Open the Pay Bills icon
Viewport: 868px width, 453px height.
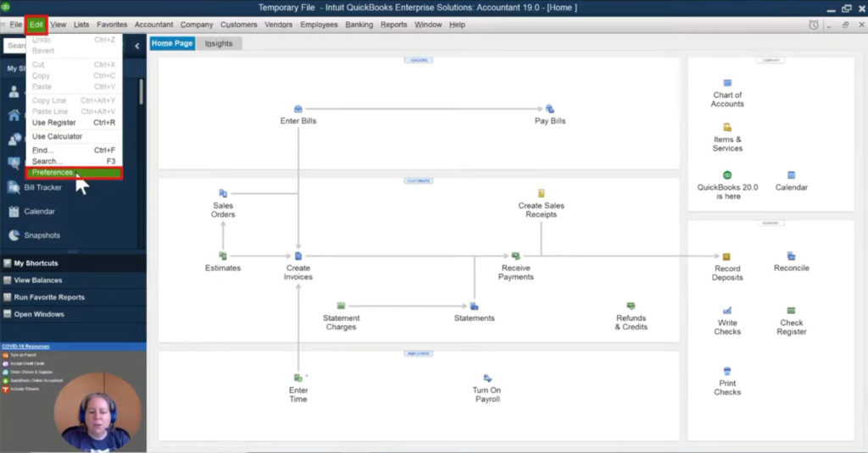pyautogui.click(x=550, y=109)
